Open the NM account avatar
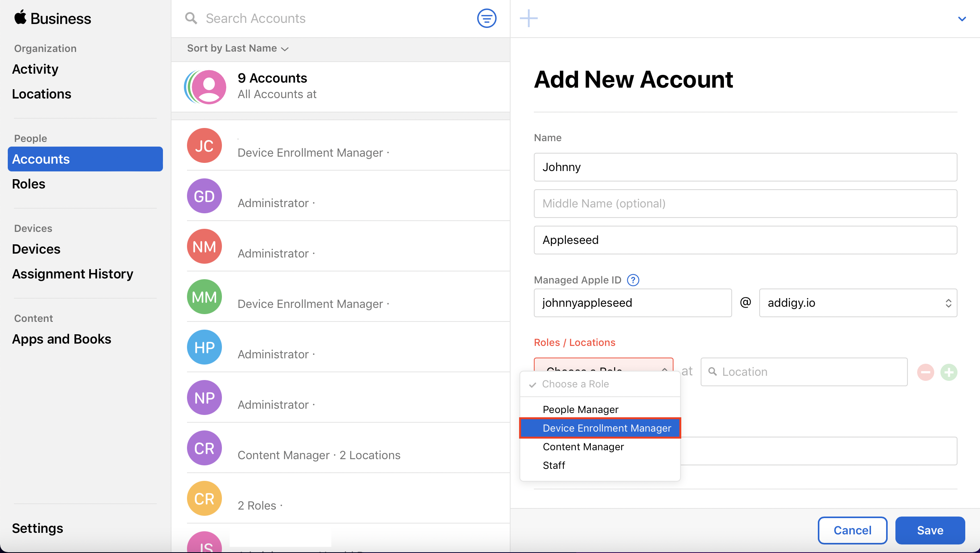 point(204,246)
